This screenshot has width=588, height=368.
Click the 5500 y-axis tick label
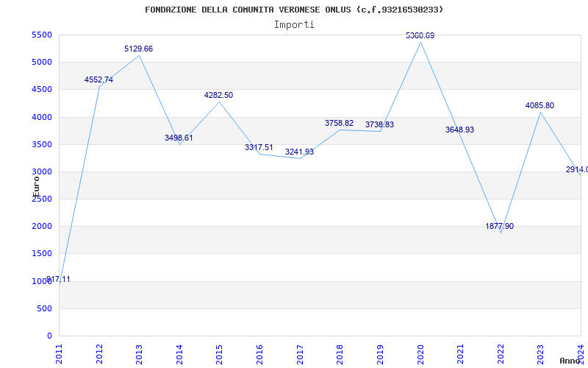[43, 35]
